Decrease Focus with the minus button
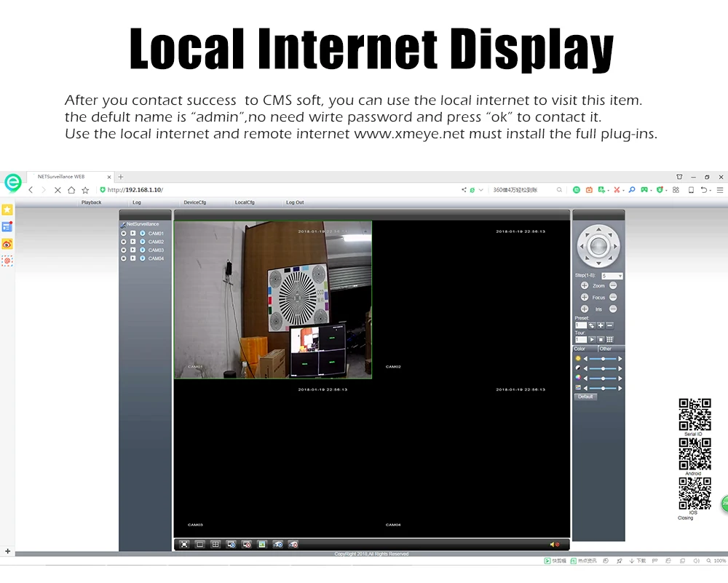This screenshot has width=728, height=583. click(613, 297)
